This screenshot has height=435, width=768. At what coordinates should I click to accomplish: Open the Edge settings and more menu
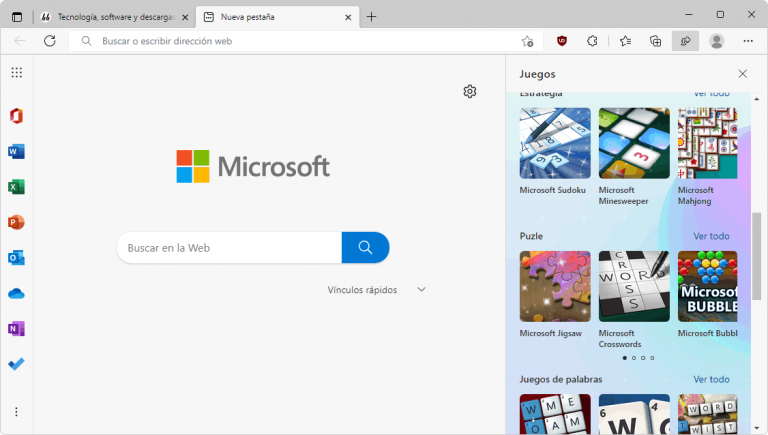click(748, 41)
